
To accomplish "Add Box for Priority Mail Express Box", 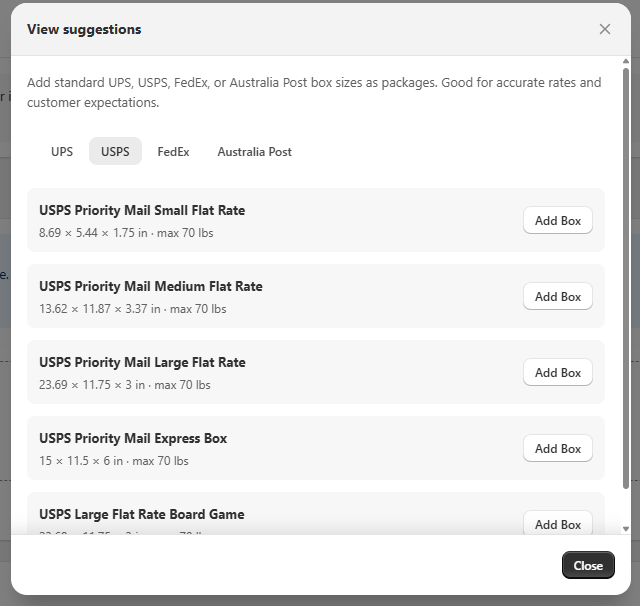I will tap(557, 449).
